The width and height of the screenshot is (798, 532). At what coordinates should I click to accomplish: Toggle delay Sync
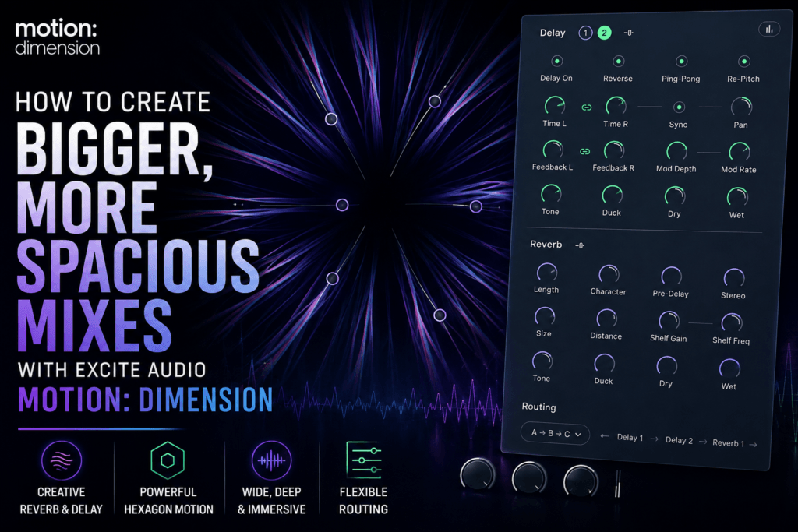point(679,107)
